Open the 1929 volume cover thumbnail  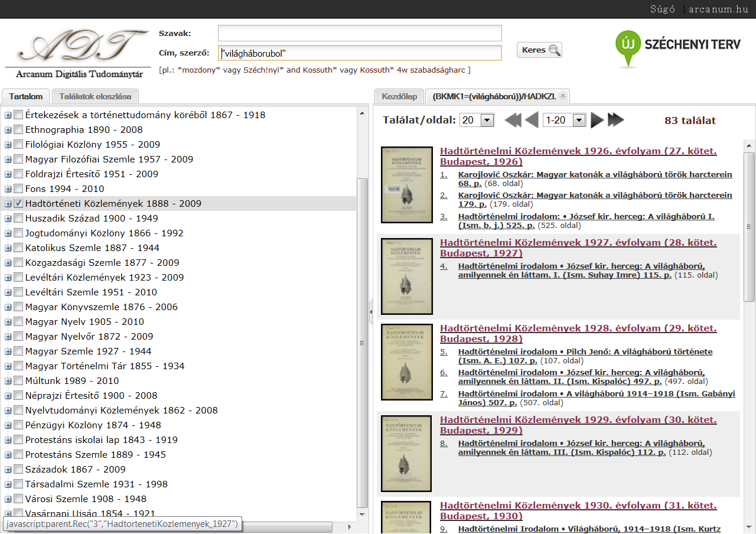click(407, 454)
